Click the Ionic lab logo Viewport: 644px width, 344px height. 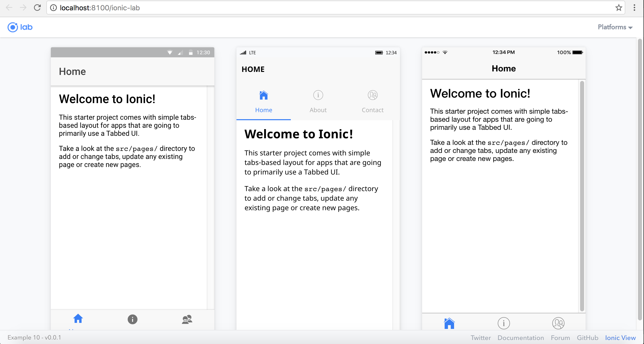(20, 27)
